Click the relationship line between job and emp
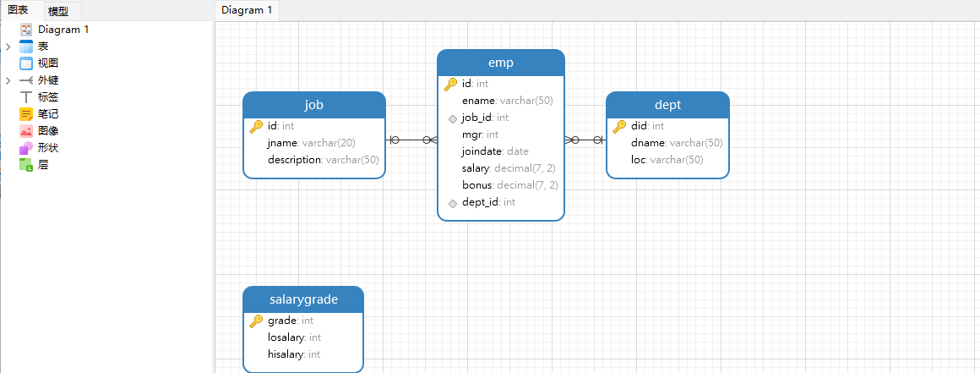The width and height of the screenshot is (980, 373). [x=411, y=140]
